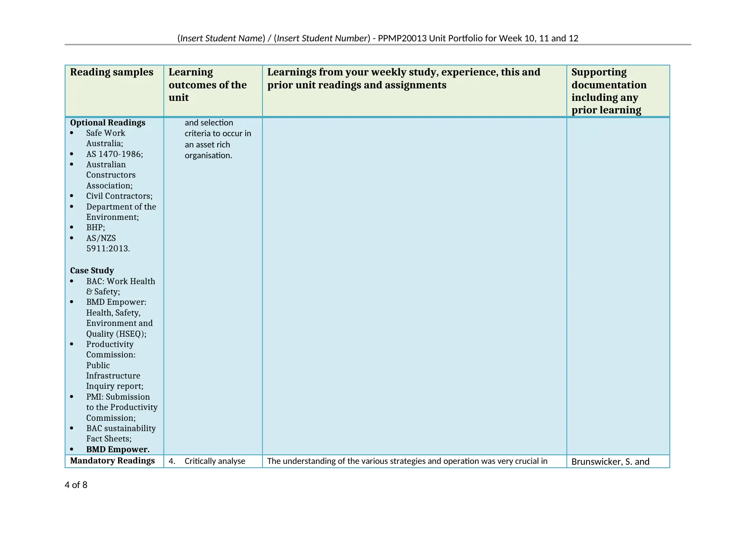Click 'PMI: Submission to the Productivity Commission'
The height and width of the screenshot is (535, 756).
(122, 407)
